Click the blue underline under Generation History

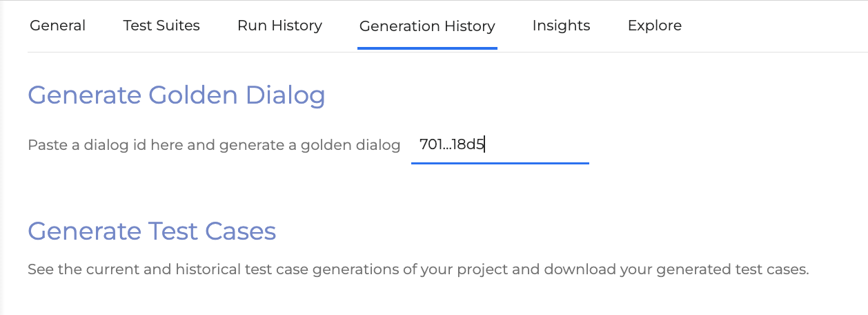point(427,48)
